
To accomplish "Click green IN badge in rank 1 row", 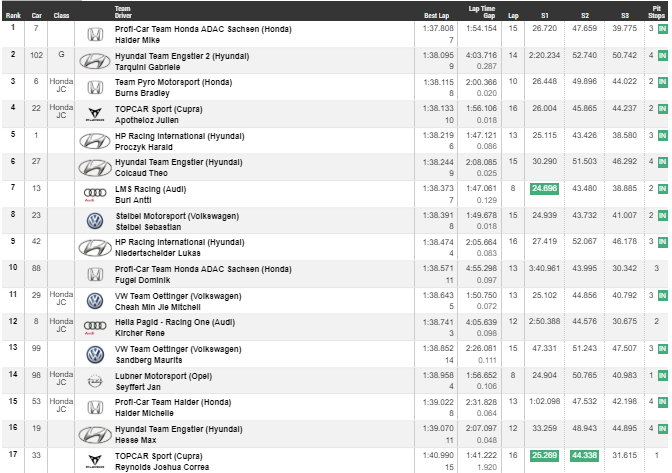I will (663, 29).
